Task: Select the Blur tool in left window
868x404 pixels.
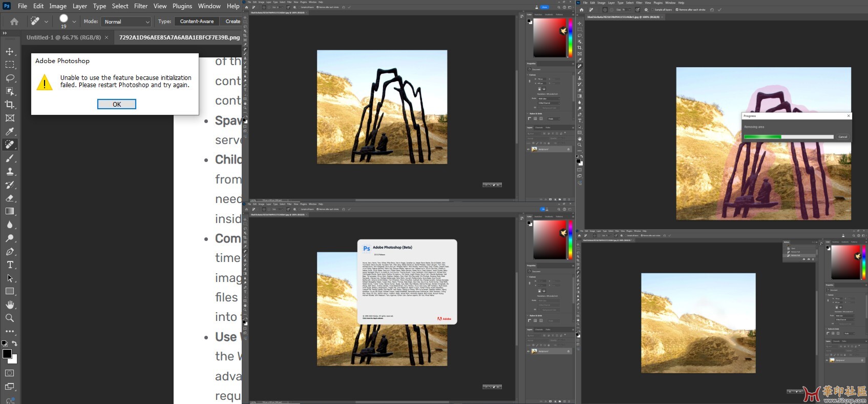Action: point(10,225)
